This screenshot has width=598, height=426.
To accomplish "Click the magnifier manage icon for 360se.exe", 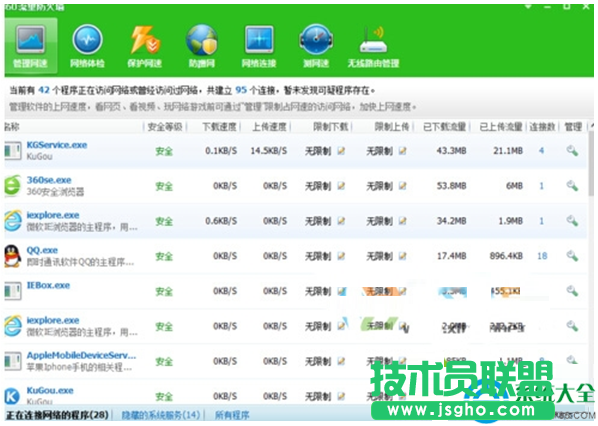I will click(572, 186).
